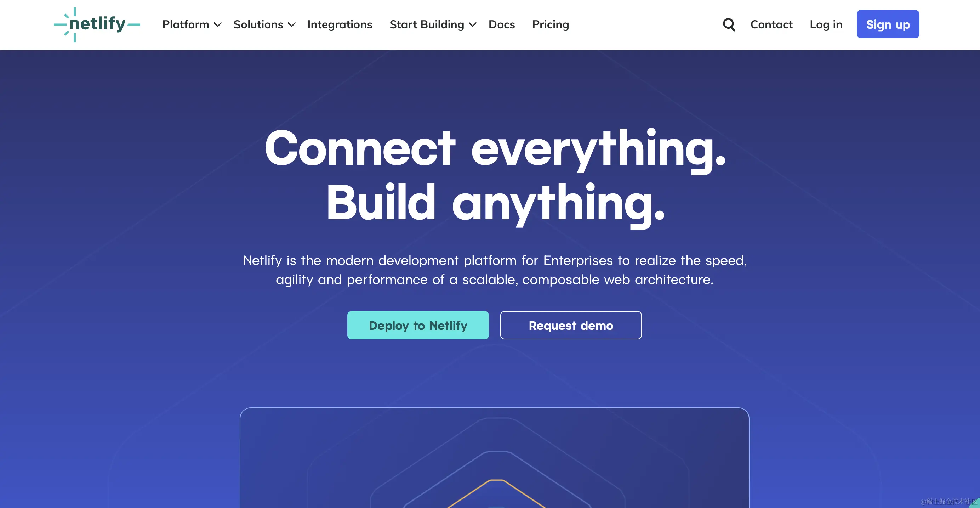Click the Log in link
The width and height of the screenshot is (980, 508).
826,24
